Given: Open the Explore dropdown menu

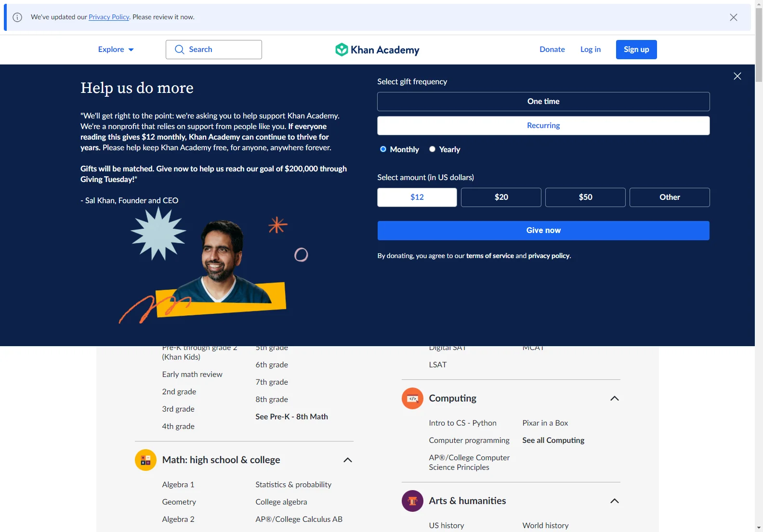Looking at the screenshot, I should tap(116, 50).
